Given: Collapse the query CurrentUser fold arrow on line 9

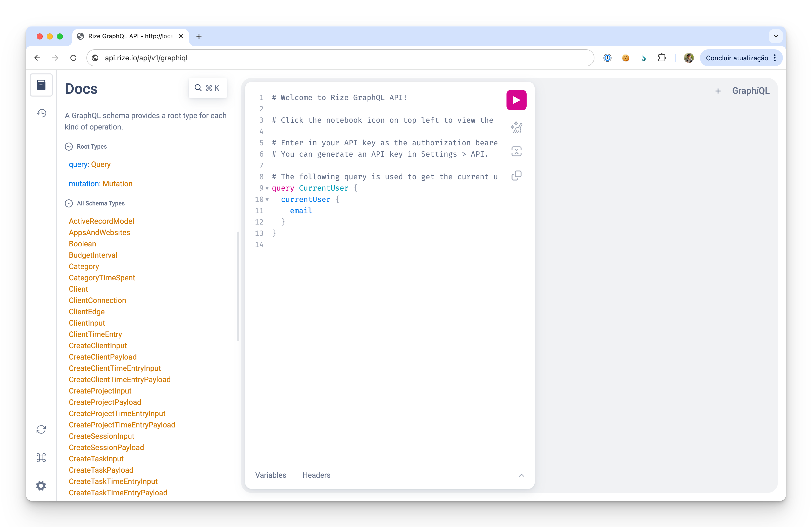Looking at the screenshot, I should 267,188.
